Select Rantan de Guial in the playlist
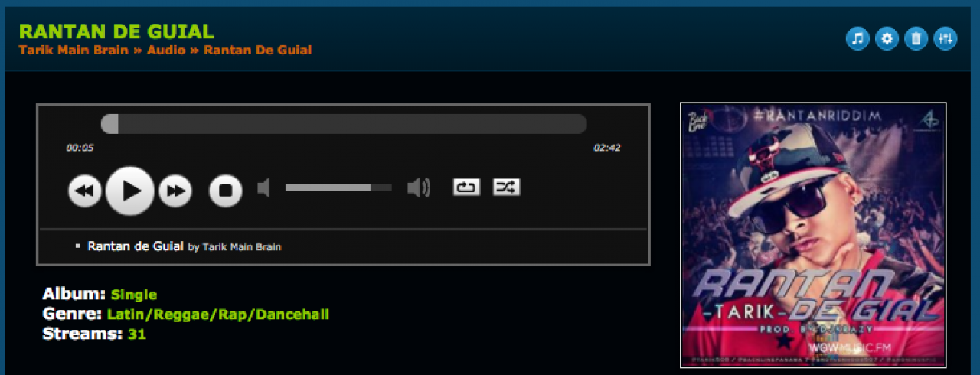980x375 pixels. (x=136, y=246)
